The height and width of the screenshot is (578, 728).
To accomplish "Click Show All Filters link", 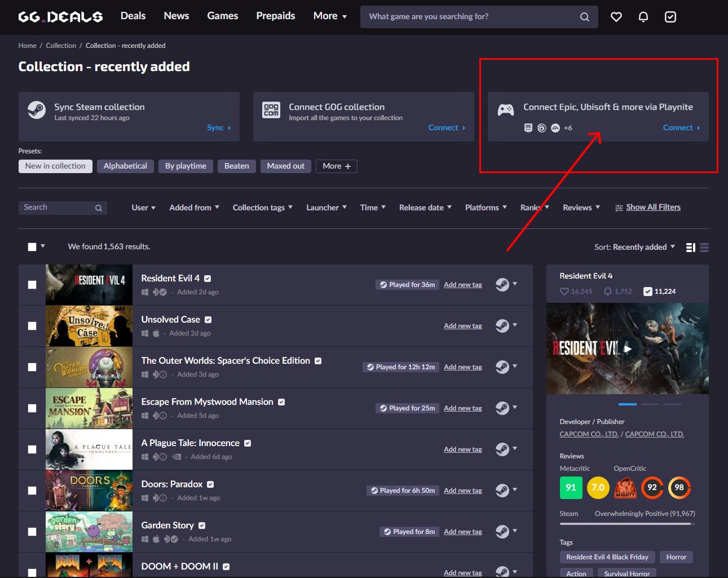I will 653,208.
